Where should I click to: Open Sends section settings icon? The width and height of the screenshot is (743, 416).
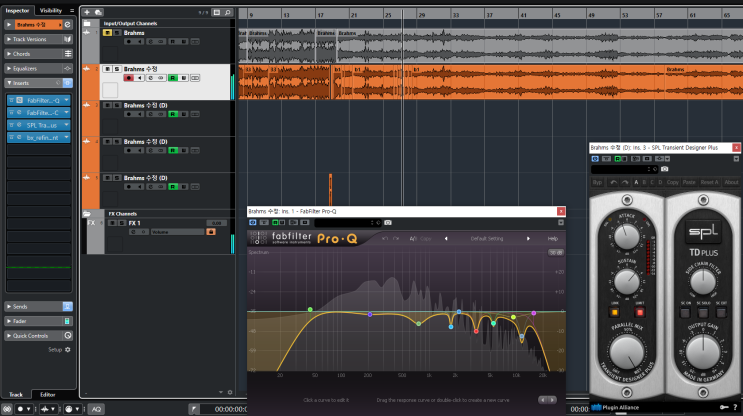[67, 307]
